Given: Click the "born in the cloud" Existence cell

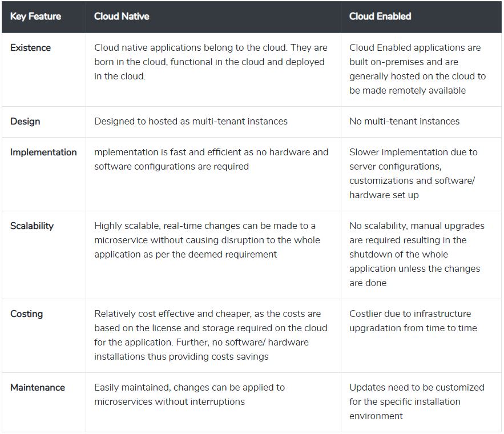Looking at the screenshot, I should pyautogui.click(x=210, y=62).
